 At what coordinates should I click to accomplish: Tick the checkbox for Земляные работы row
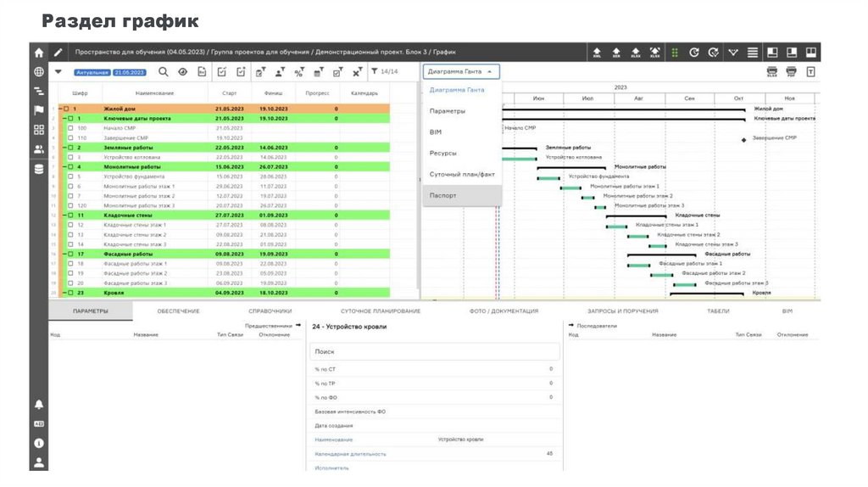point(70,148)
